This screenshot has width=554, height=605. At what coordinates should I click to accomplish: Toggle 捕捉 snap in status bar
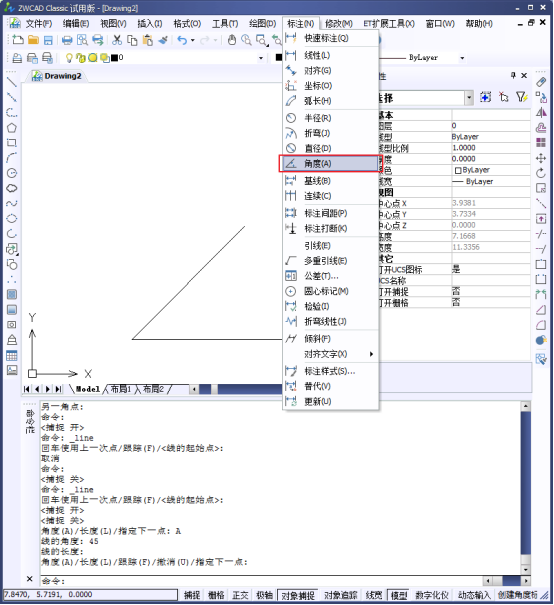click(x=192, y=595)
